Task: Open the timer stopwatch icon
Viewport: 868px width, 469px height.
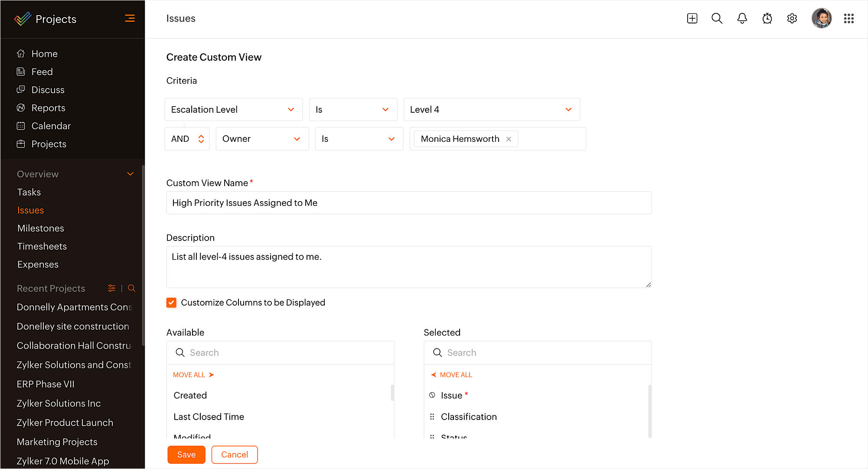Action: coord(767,18)
